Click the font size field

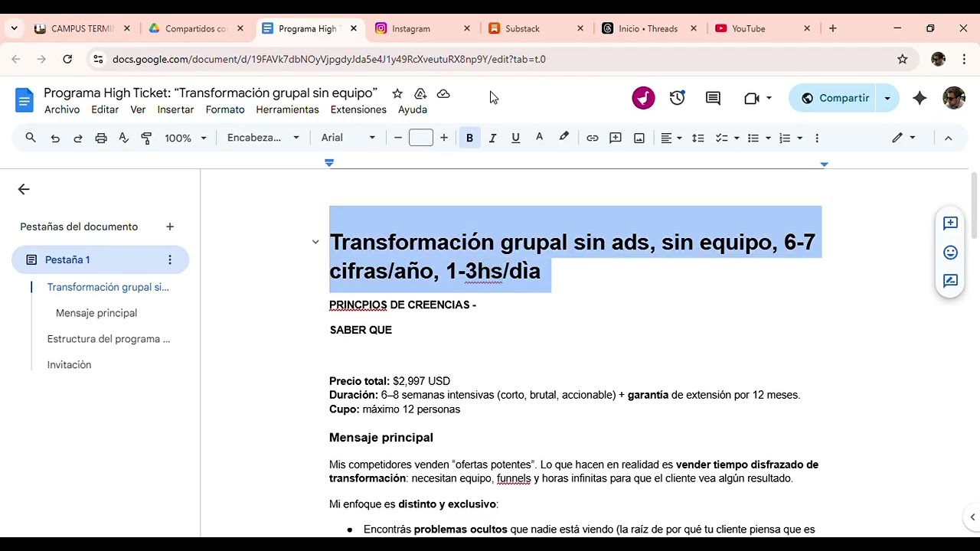(x=421, y=138)
